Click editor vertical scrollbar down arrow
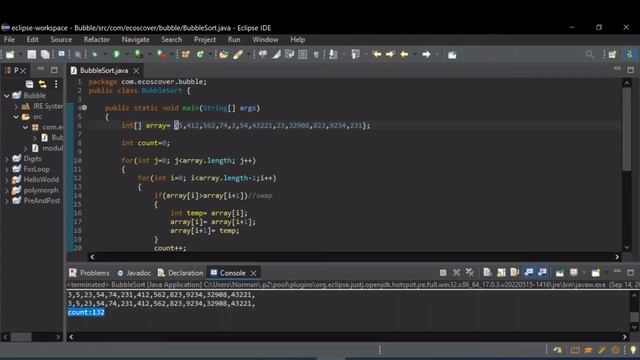The image size is (640, 360). click(x=627, y=247)
